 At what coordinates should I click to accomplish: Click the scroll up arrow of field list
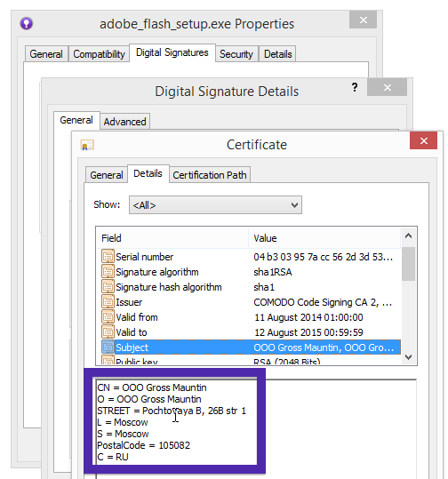pyautogui.click(x=408, y=236)
